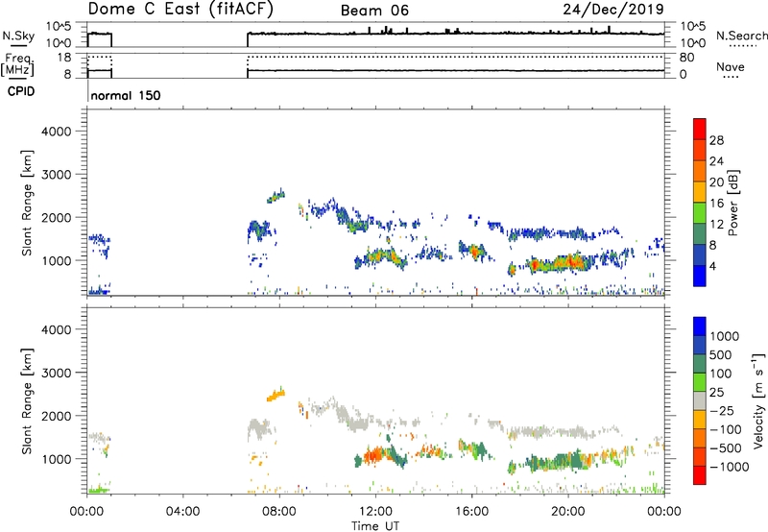
Task: Pick the red bottom segment of the velocity colorbar
Action: pyautogui.click(x=700, y=475)
